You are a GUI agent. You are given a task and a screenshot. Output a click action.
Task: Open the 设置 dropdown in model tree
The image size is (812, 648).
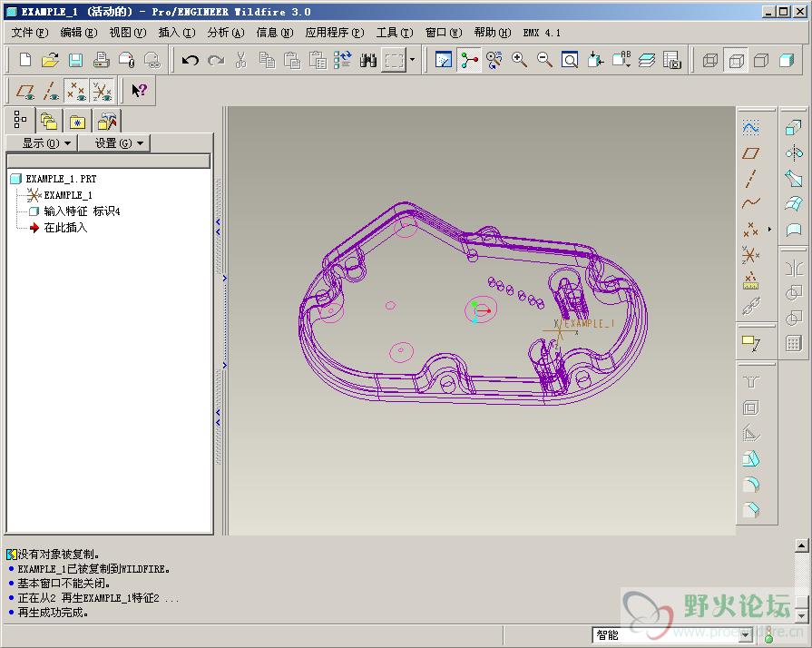113,143
